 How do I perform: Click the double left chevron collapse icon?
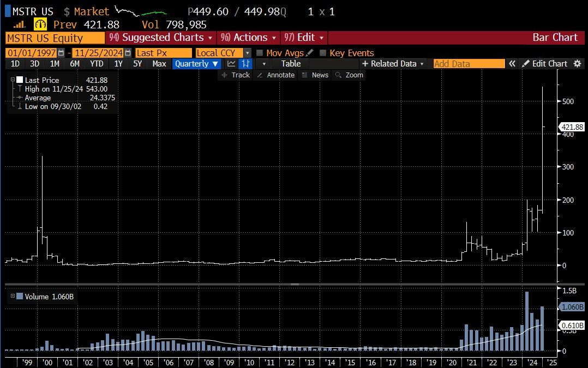click(x=512, y=64)
